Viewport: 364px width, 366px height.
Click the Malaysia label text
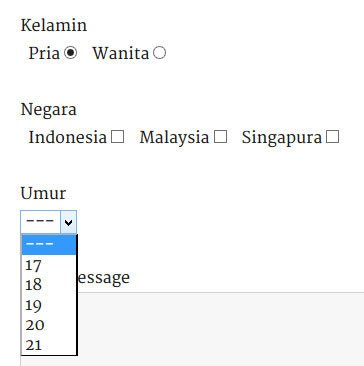pyautogui.click(x=174, y=138)
